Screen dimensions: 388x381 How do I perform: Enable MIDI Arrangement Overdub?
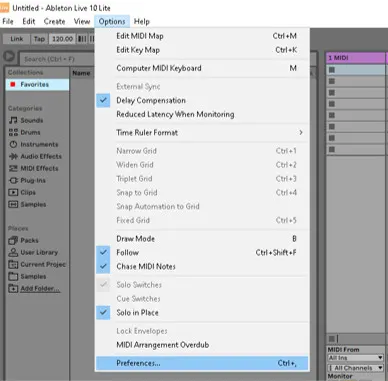coord(202,345)
